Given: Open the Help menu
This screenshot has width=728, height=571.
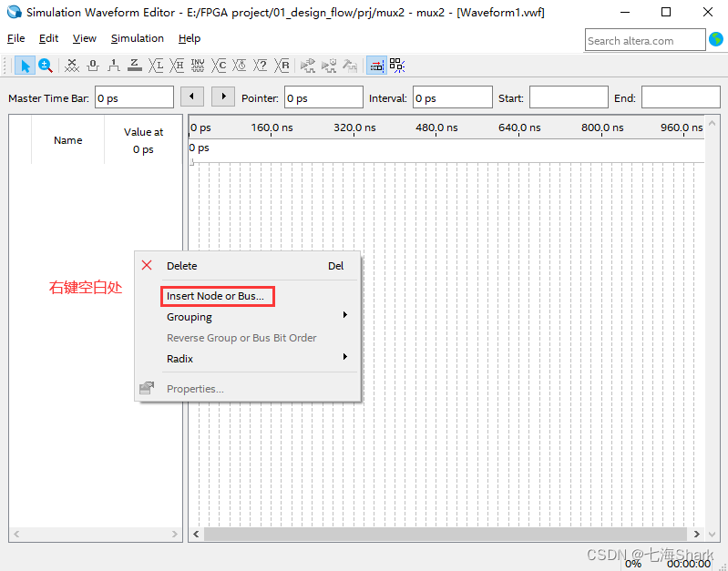Looking at the screenshot, I should point(189,38).
